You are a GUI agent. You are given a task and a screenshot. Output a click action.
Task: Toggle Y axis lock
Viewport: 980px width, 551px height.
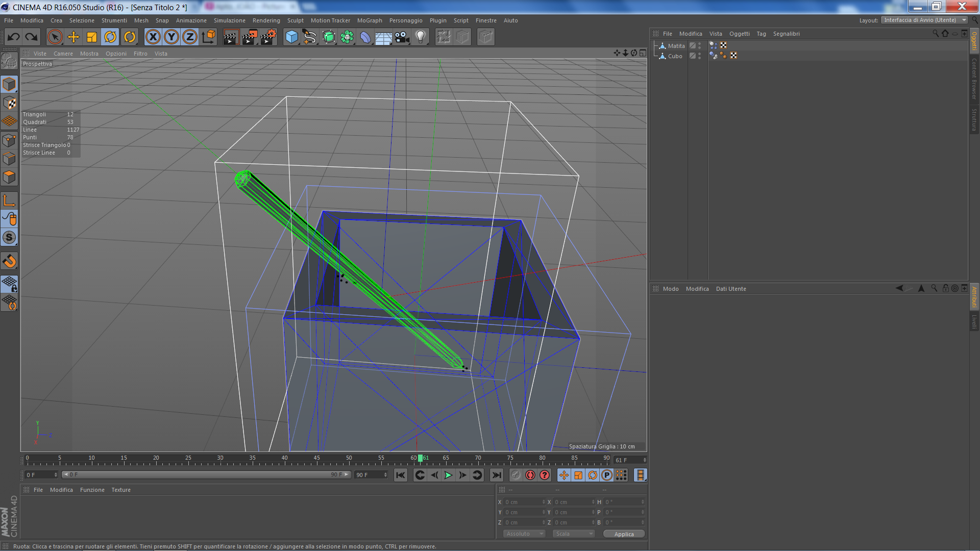point(171,37)
